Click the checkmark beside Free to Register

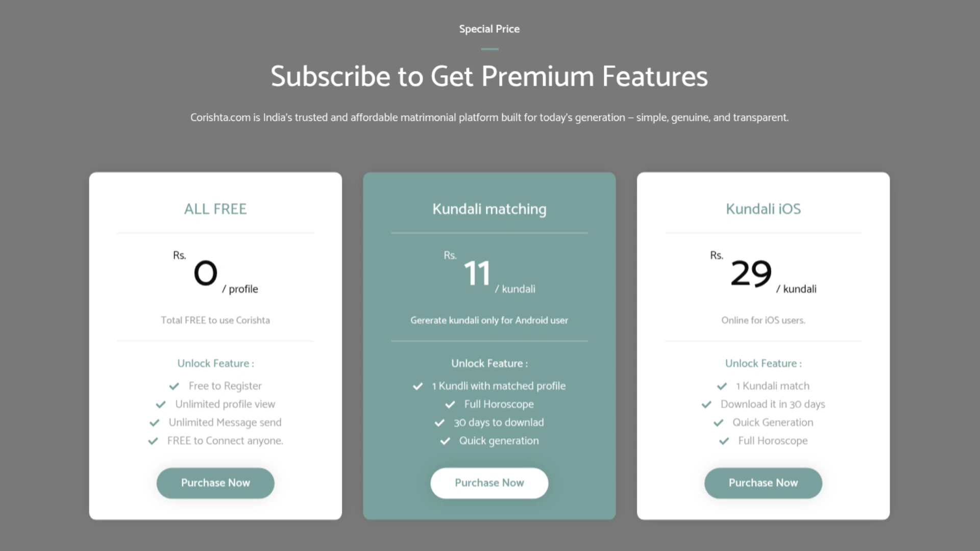pos(174,386)
